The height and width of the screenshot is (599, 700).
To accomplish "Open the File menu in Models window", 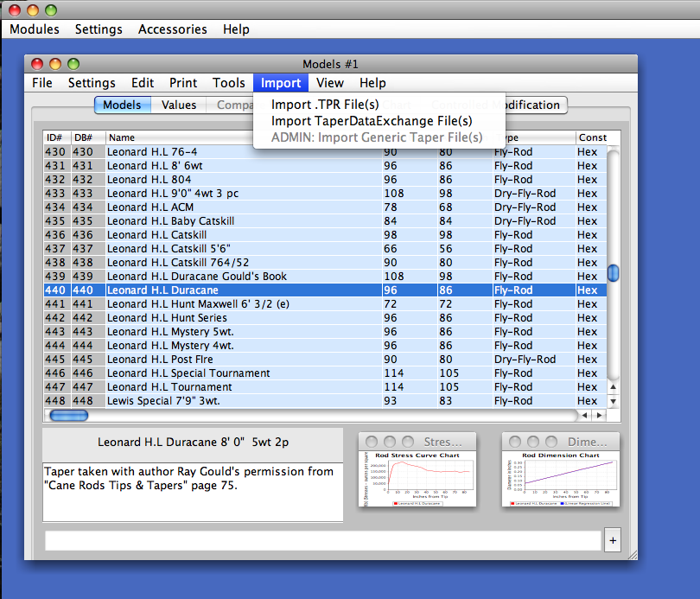I will point(42,83).
